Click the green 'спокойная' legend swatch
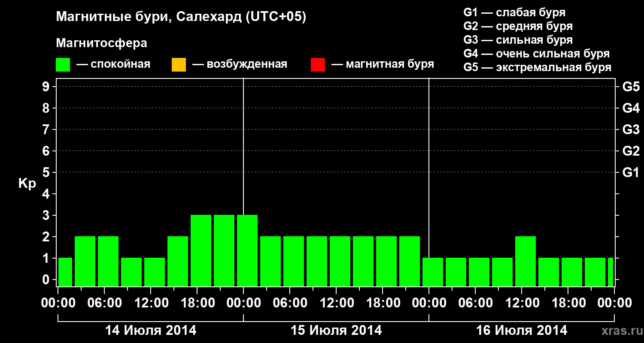The width and height of the screenshot is (644, 343). pos(63,65)
